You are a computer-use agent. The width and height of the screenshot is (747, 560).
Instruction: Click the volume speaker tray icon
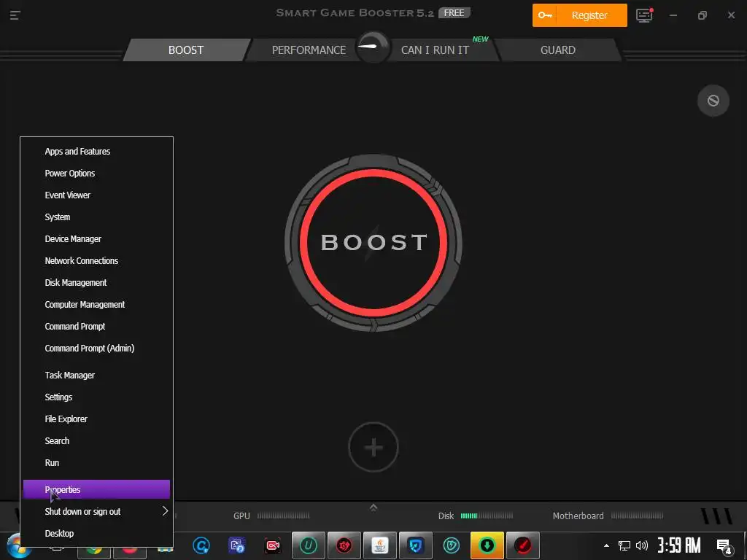point(642,545)
